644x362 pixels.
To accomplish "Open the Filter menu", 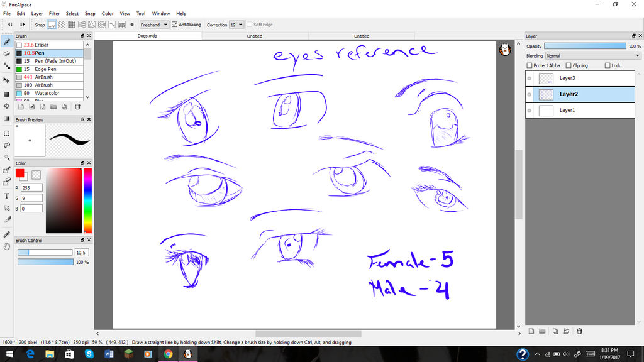I will coord(54,14).
